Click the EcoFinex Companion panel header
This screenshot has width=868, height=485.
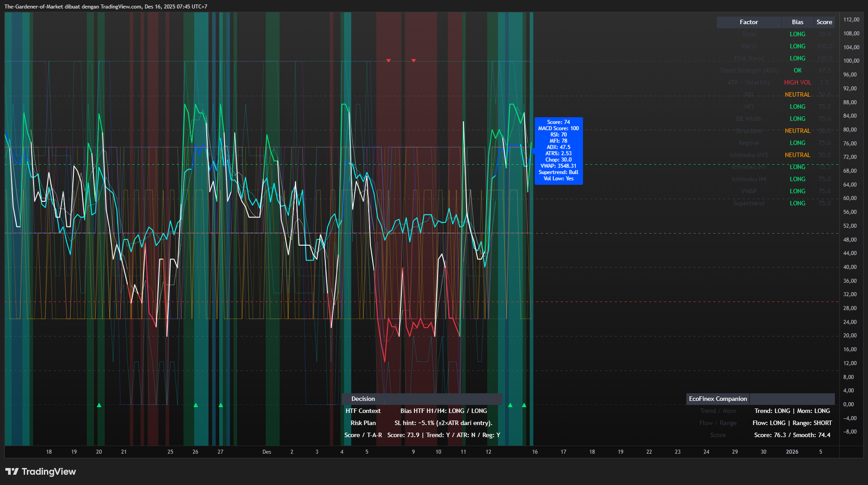pyautogui.click(x=718, y=399)
